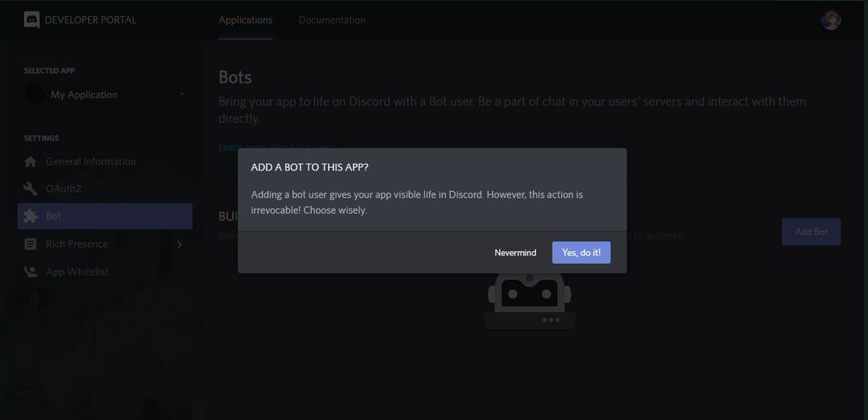Click the General Information home icon
This screenshot has width=868, height=420.
[31, 162]
